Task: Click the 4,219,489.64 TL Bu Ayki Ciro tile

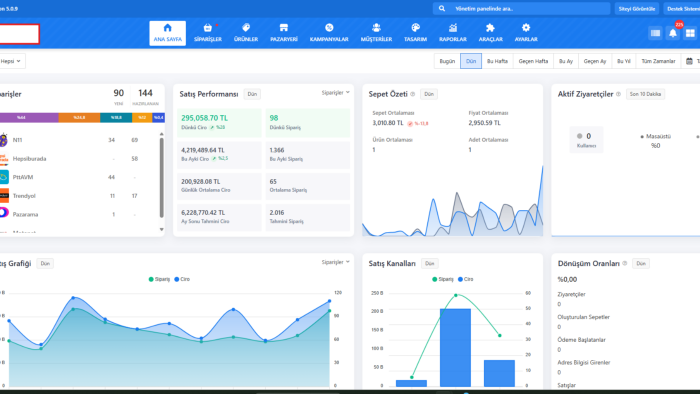Action: (219, 155)
